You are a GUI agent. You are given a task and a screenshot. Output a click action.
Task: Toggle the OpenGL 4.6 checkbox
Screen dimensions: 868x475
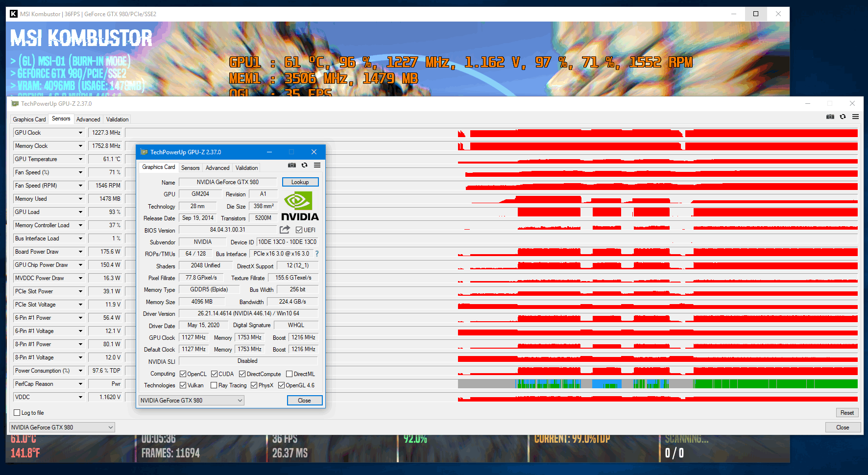tap(281, 385)
